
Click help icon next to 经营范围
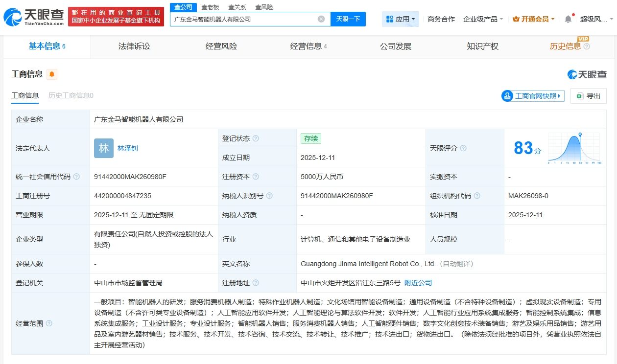(49, 323)
